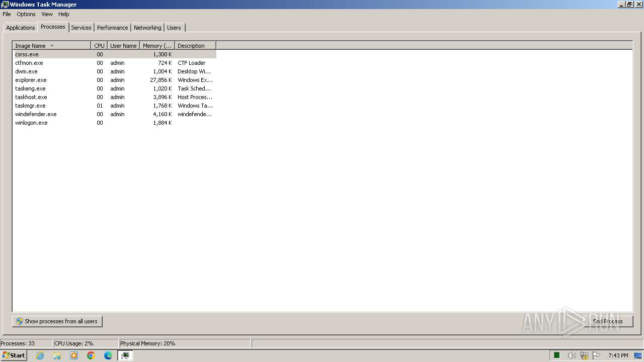Select the taskhost.exe process
The width and height of the screenshot is (644, 362).
(x=115, y=97)
